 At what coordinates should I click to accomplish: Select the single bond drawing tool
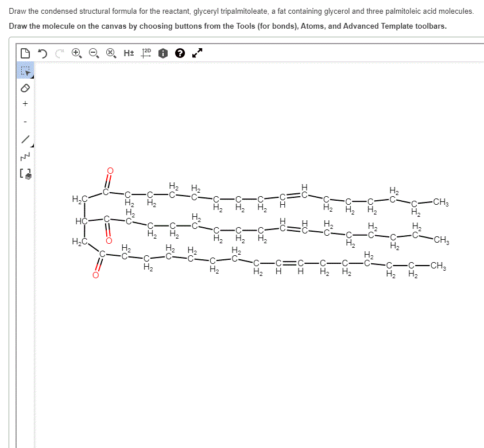tap(25, 139)
